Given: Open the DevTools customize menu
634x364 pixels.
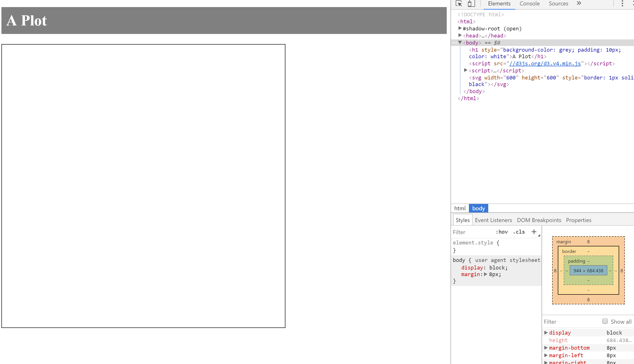Looking at the screenshot, I should tap(622, 4).
